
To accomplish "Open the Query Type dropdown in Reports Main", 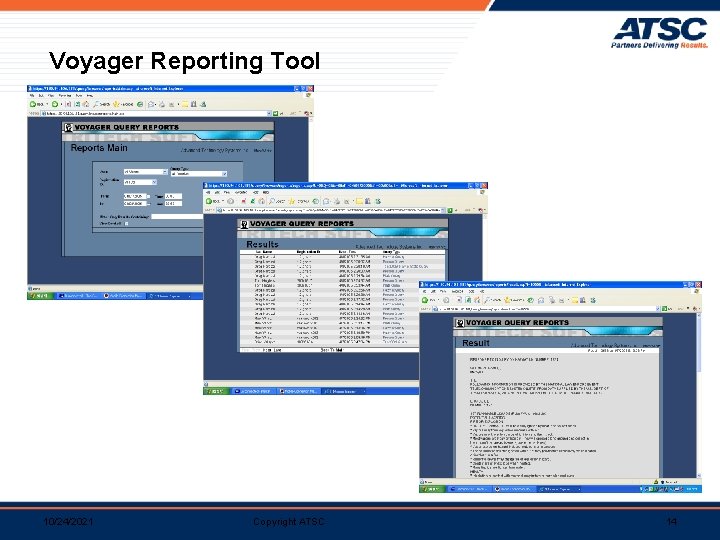I will pos(199,174).
